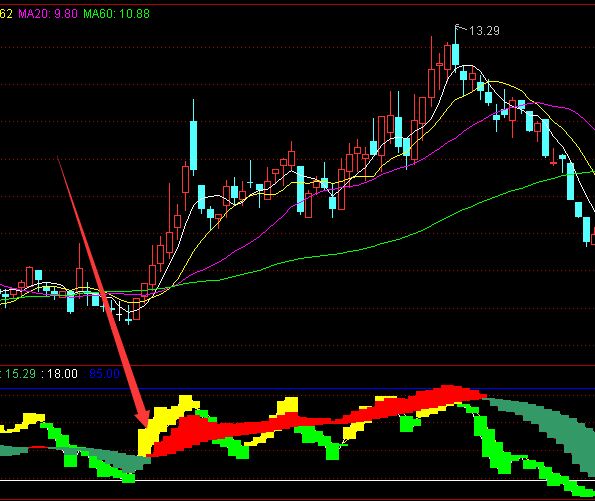Viewport: 595px width, 501px height.
Task: Click the MA60: 10.88 indicator label
Action: point(116,14)
